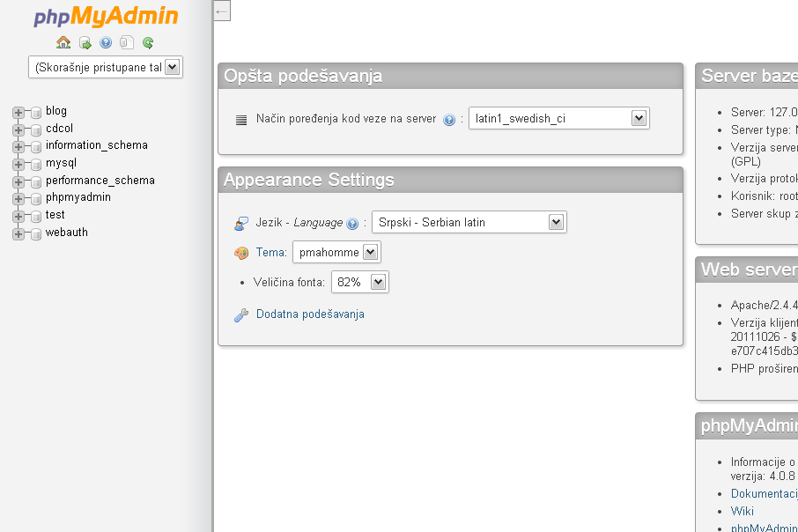Open the pmahomme theme dropdown
Image resolution: width=798 pixels, height=532 pixels.
[336, 252]
